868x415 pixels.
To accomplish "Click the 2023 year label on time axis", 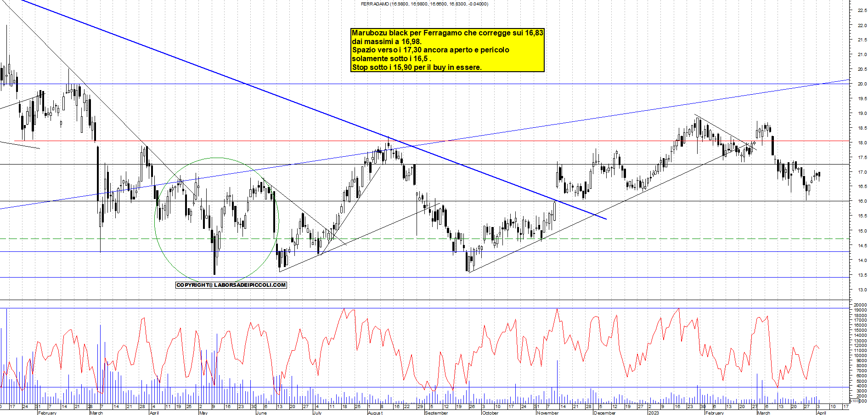I will [653, 413].
